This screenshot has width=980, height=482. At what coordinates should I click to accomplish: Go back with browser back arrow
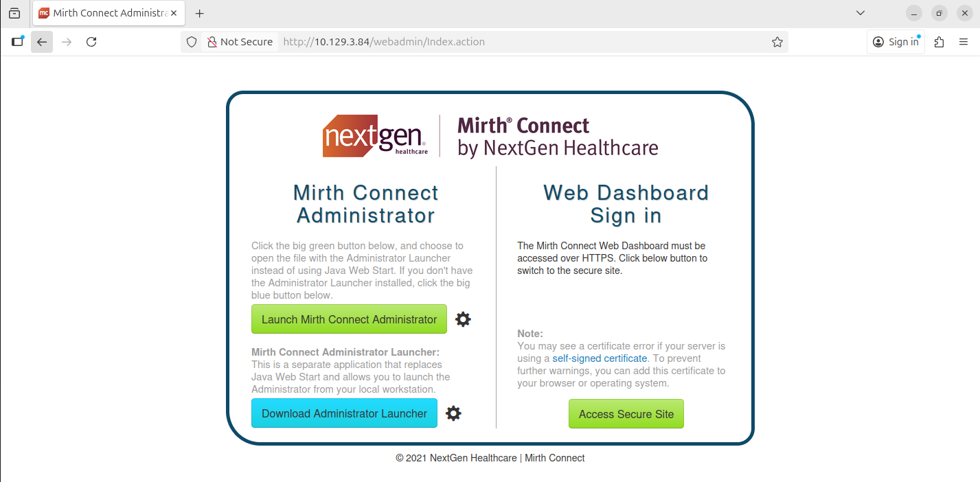tap(42, 42)
